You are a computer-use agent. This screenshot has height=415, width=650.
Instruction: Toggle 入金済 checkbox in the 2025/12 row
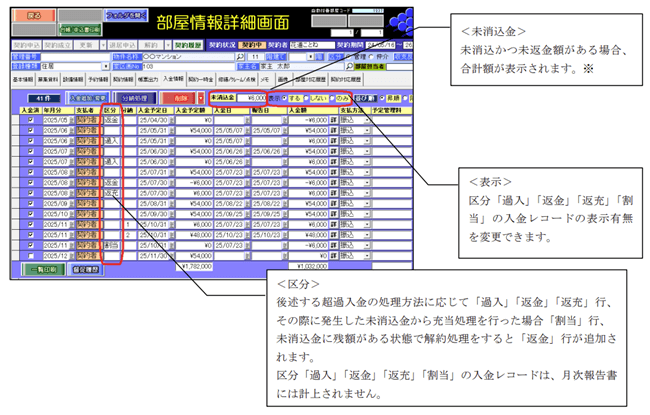click(29, 255)
